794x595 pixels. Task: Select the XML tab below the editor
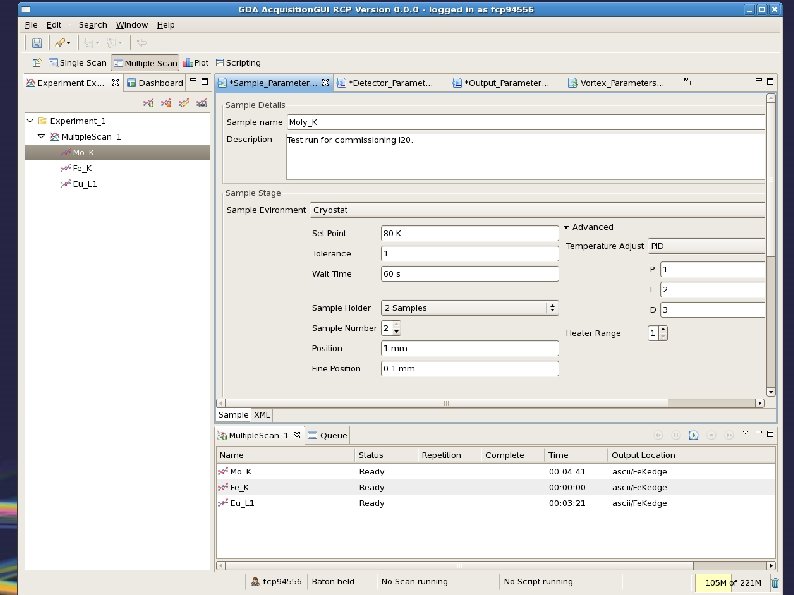tap(262, 414)
